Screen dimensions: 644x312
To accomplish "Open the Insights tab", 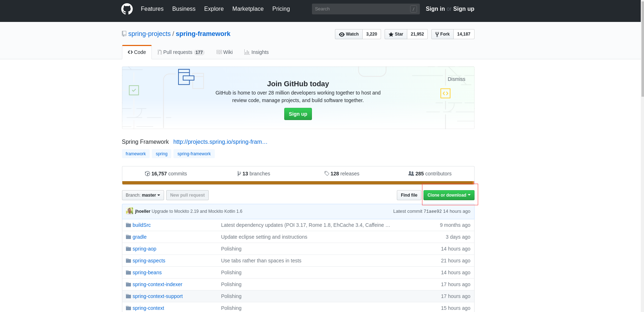I will (x=256, y=52).
